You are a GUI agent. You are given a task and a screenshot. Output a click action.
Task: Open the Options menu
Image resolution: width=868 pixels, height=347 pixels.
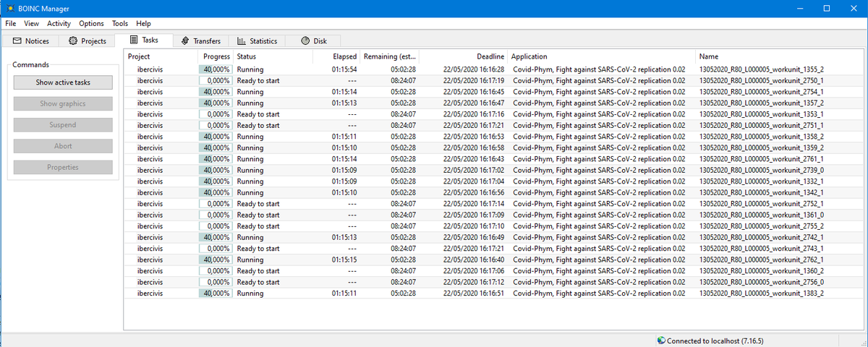[91, 24]
